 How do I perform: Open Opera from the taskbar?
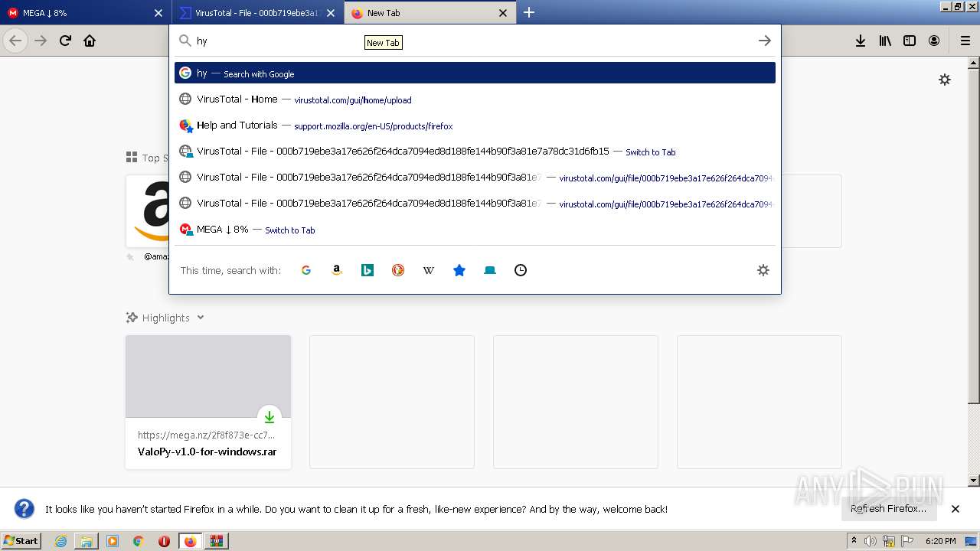point(164,541)
